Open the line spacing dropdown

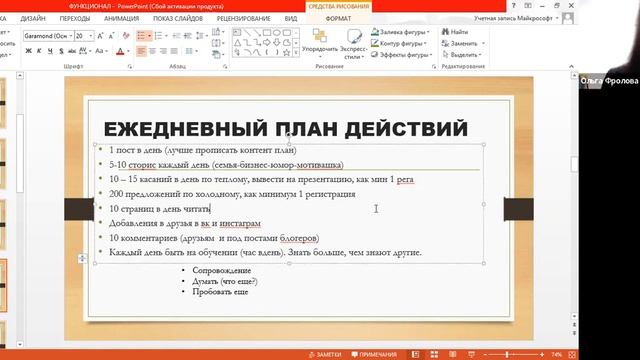201,36
